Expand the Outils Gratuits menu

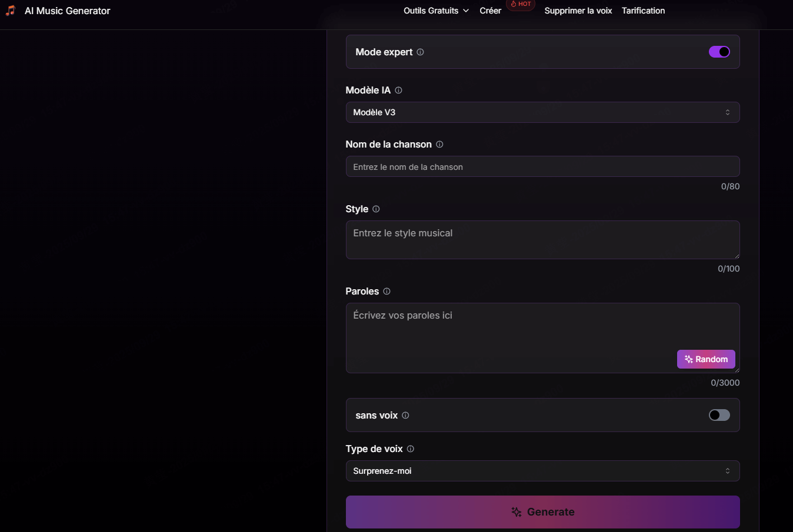pos(436,11)
